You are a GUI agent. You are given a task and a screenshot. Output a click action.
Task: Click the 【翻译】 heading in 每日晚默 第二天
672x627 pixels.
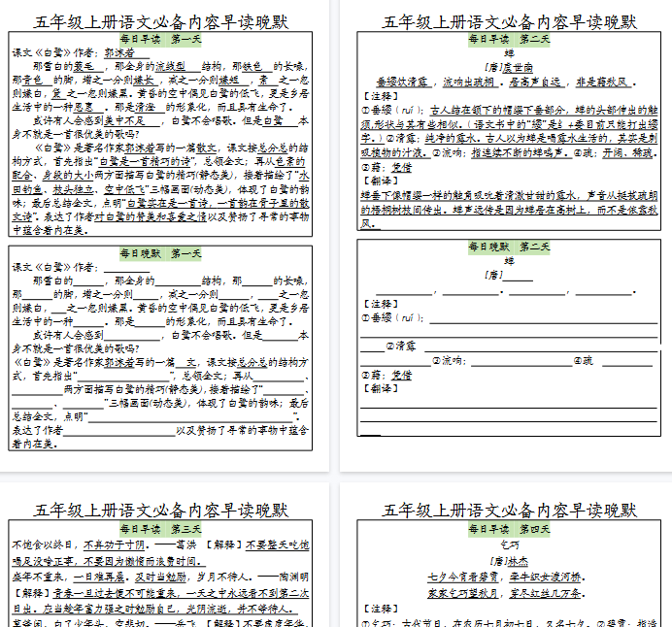377,388
